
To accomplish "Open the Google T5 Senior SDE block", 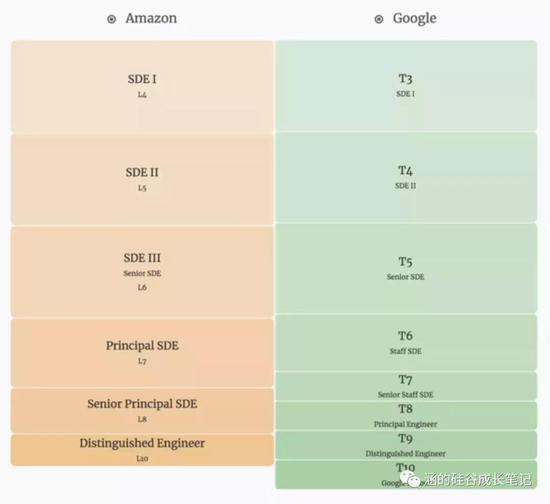I will [x=406, y=268].
